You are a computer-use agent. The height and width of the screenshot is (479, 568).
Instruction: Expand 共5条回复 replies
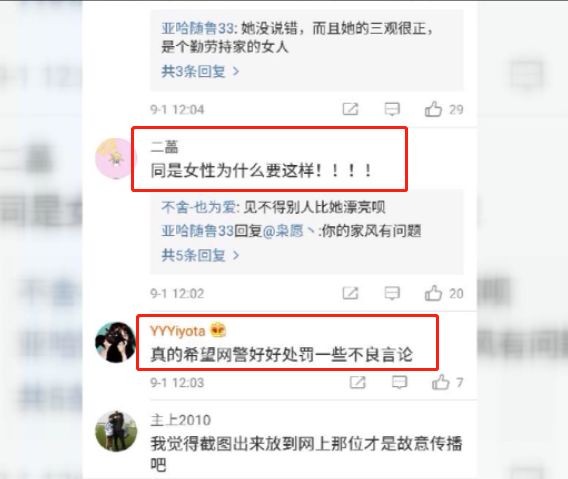(200, 255)
